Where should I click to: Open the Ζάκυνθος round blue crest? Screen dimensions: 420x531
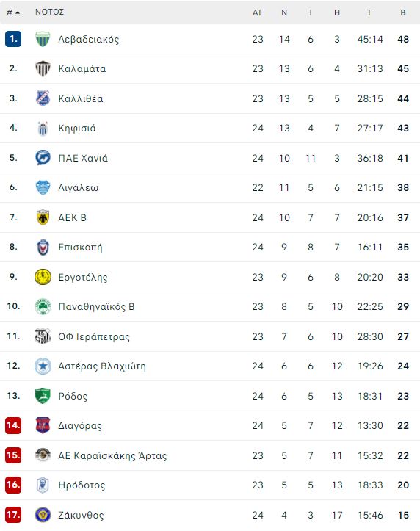(43, 515)
